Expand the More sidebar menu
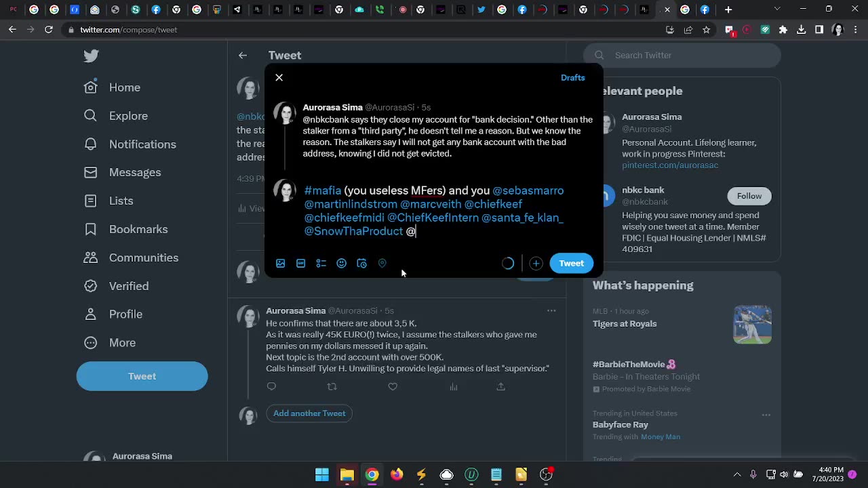Screen dimensions: 868x488 coord(110,343)
